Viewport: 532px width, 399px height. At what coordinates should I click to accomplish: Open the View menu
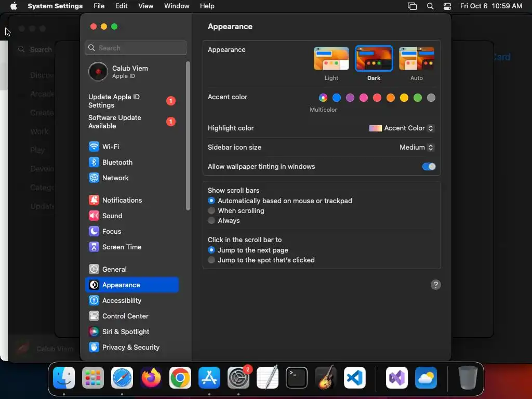[x=146, y=6]
